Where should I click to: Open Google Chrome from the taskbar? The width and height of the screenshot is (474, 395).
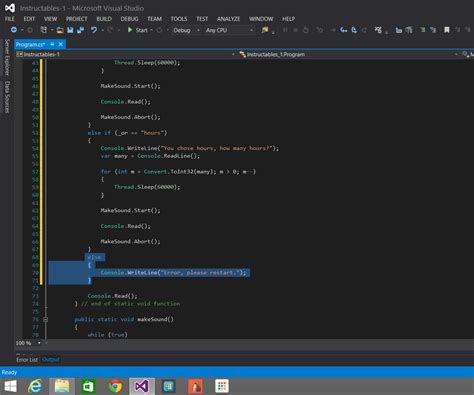pos(115,386)
